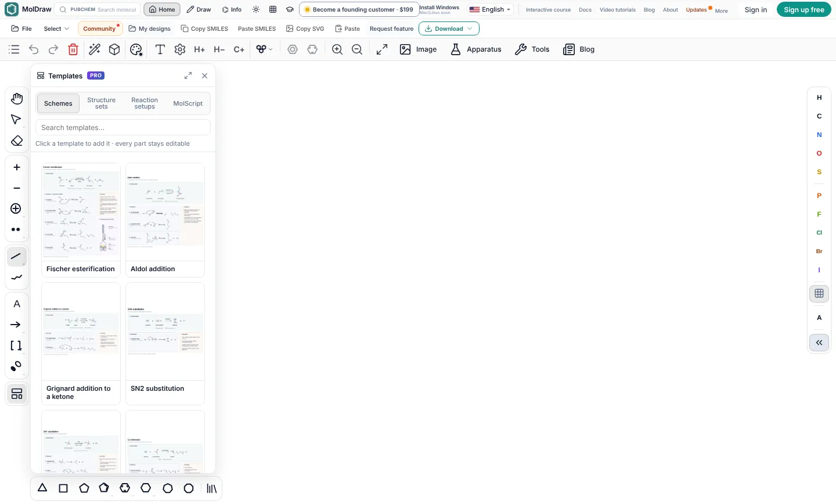Open the ring library icon

coord(212,488)
